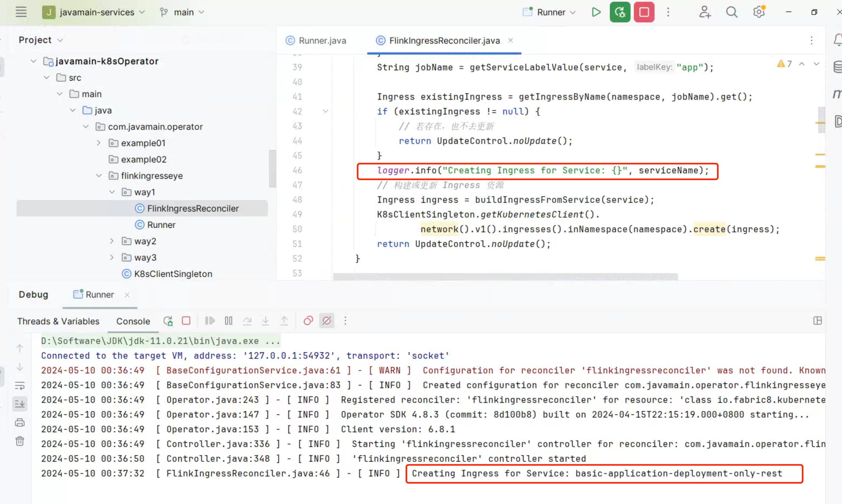Open IDE settings gear
The image size is (842, 504).
point(759,12)
